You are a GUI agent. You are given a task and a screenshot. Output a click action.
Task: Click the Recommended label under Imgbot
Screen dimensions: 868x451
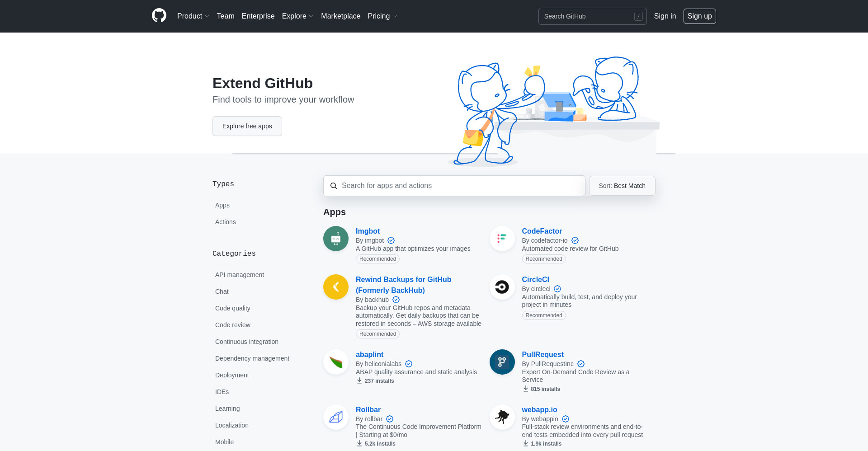pos(377,259)
